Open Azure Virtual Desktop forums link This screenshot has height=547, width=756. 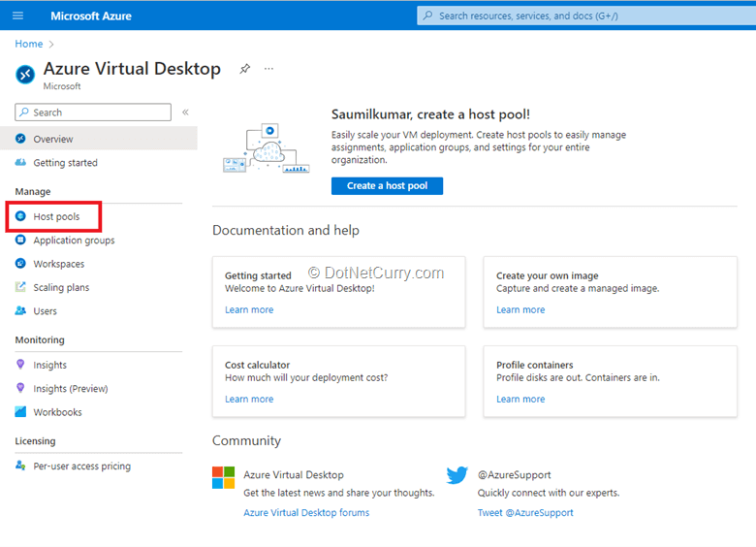pyautogui.click(x=306, y=512)
